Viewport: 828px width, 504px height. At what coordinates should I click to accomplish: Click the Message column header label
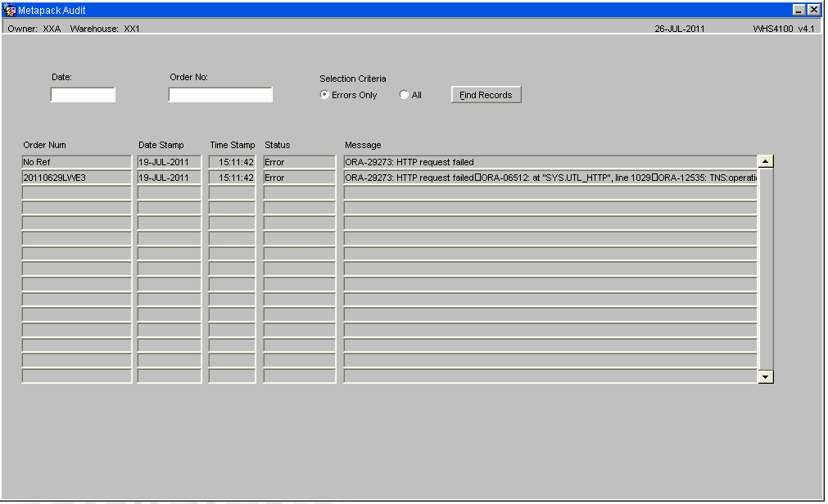tap(363, 145)
